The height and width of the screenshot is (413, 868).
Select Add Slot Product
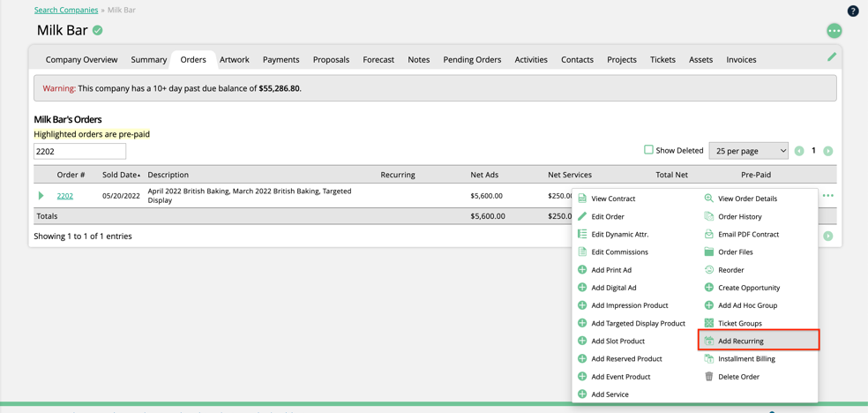point(617,341)
